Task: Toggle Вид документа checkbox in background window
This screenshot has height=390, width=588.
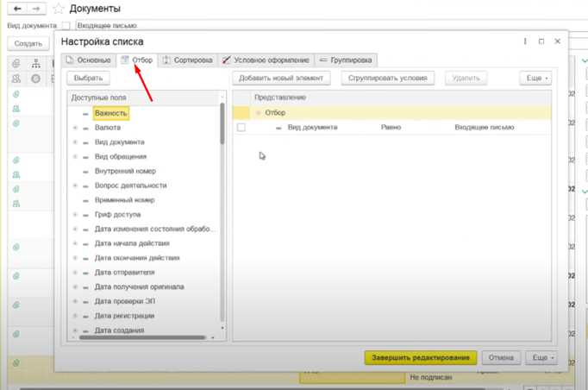Action: (x=66, y=26)
